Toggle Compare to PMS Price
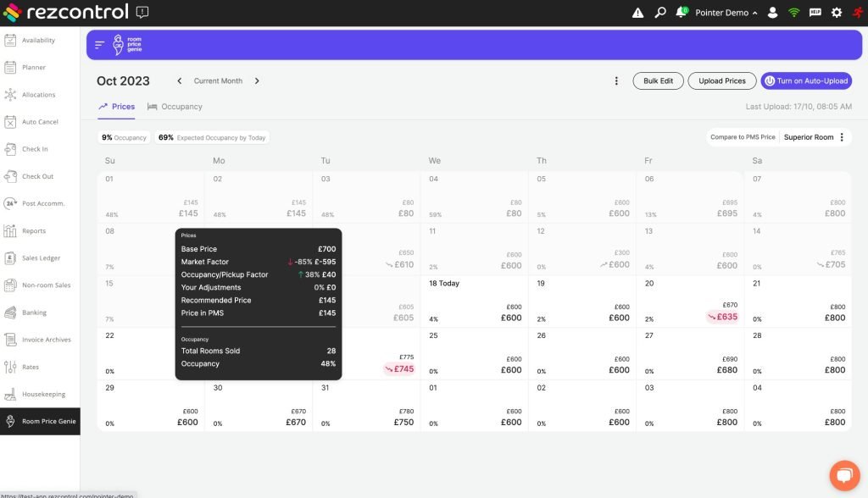The image size is (868, 498). [x=743, y=137]
